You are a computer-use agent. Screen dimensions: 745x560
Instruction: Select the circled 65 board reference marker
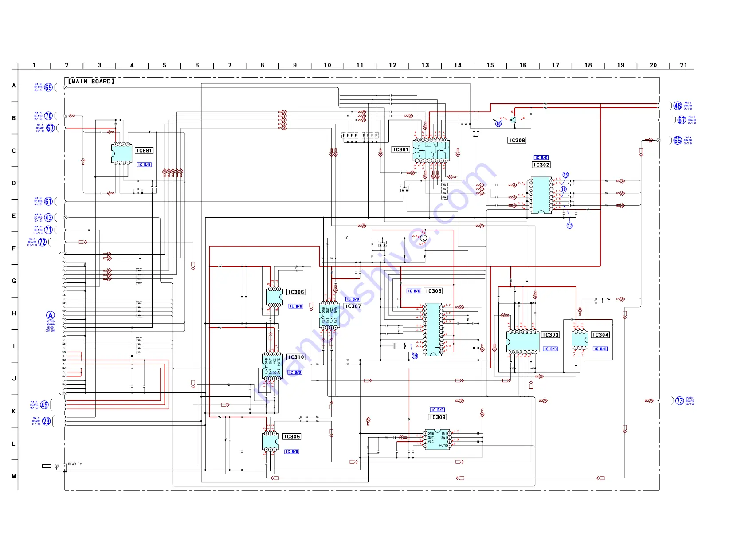678,141
